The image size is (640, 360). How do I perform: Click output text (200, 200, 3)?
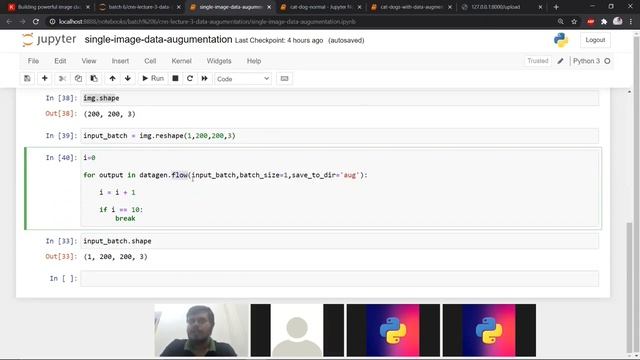(x=109, y=114)
